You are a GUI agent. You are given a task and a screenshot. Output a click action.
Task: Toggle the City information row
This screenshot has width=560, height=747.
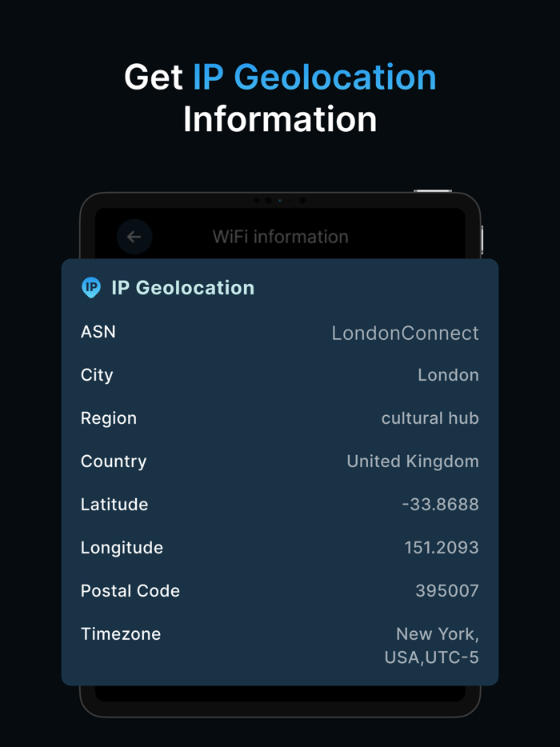pos(280,374)
